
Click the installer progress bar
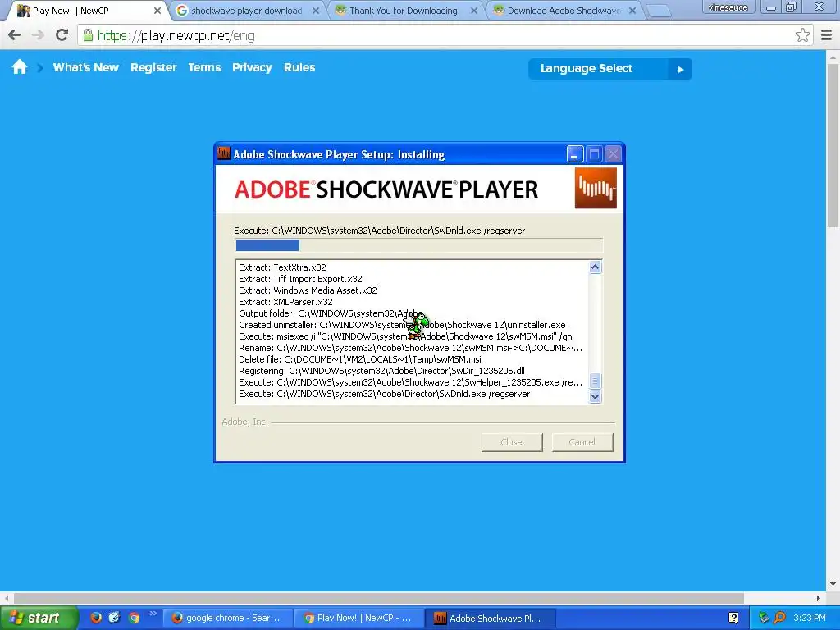(x=419, y=244)
